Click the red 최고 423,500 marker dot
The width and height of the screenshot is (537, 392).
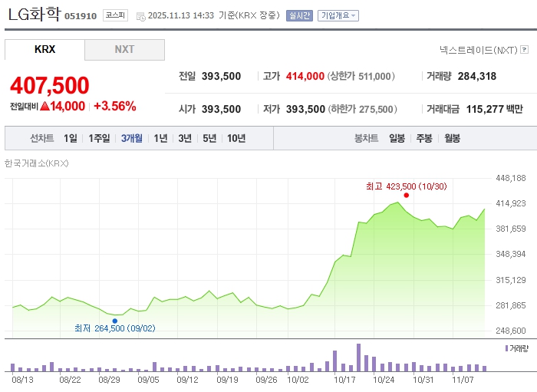point(406,195)
